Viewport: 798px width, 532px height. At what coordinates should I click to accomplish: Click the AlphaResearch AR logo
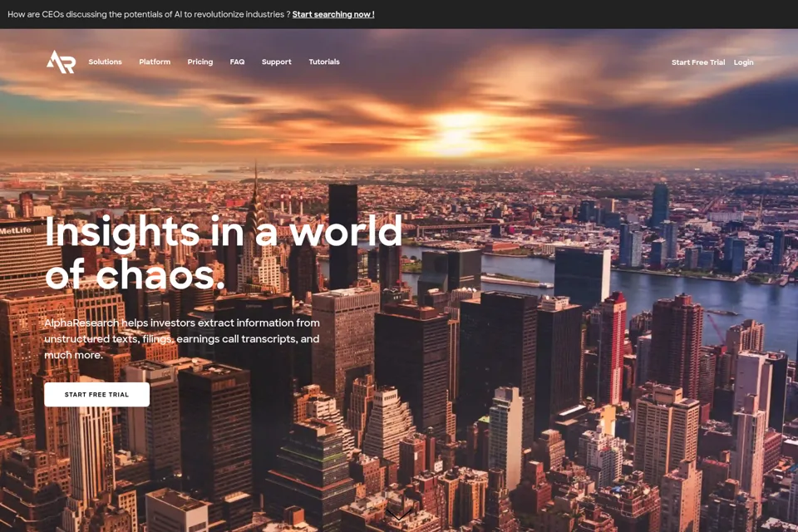[x=61, y=62]
